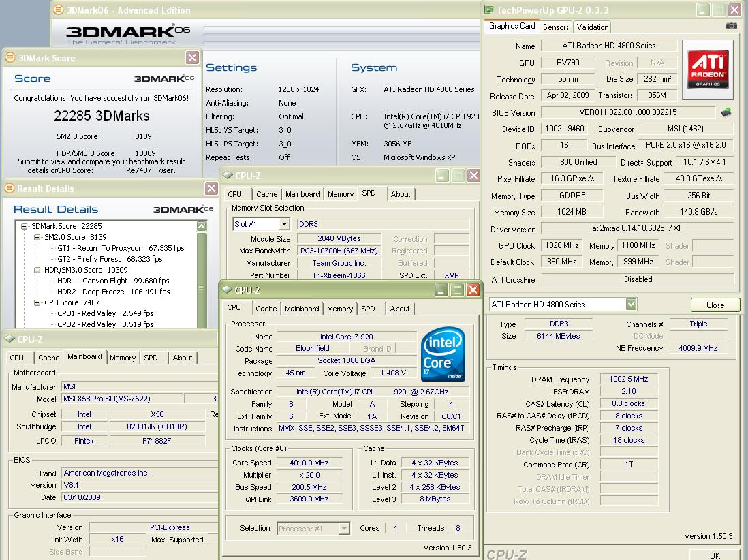The image size is (748, 560).
Task: Click the Intel Core i7 logo badge
Action: tap(443, 354)
